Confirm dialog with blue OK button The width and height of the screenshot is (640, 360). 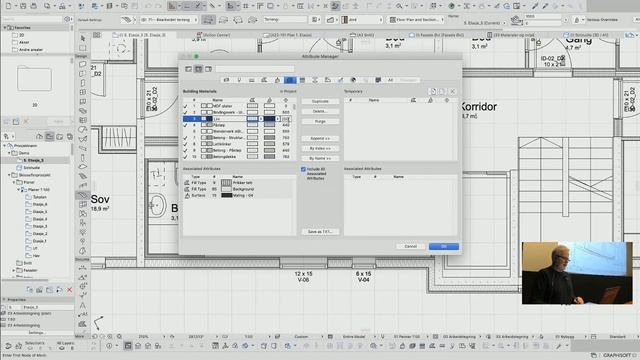[x=444, y=246]
